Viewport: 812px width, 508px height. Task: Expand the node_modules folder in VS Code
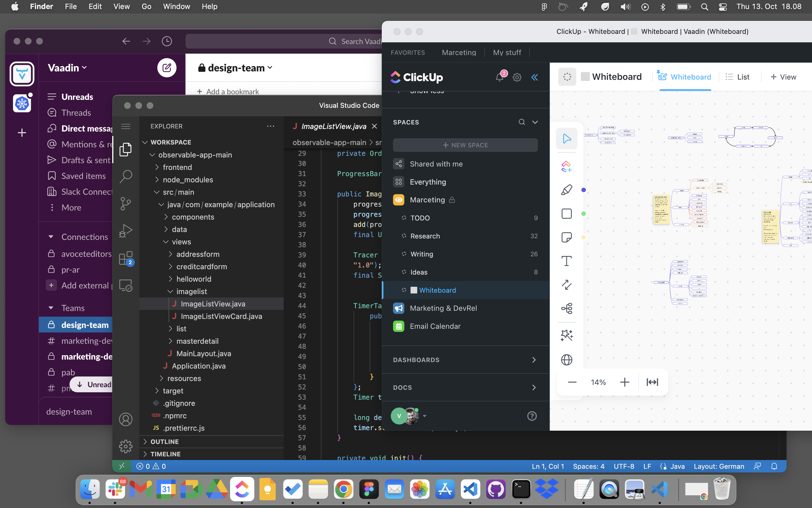tap(188, 180)
